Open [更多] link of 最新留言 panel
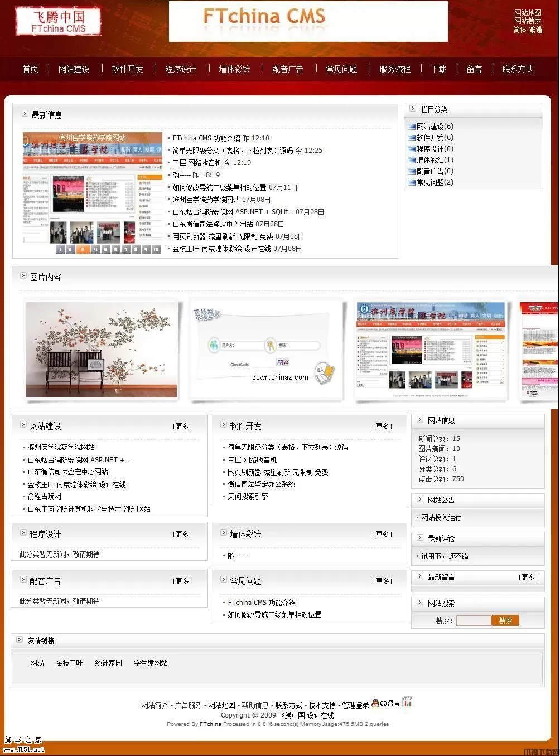Image resolution: width=560 pixels, height=756 pixels. [528, 576]
